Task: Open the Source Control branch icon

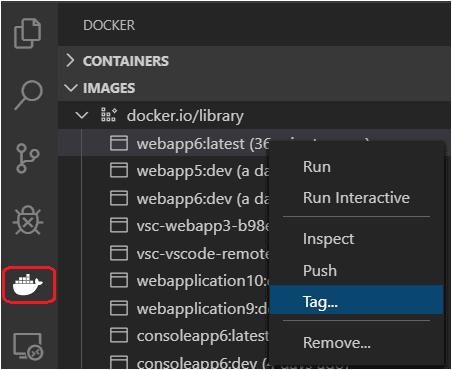Action: tap(28, 158)
